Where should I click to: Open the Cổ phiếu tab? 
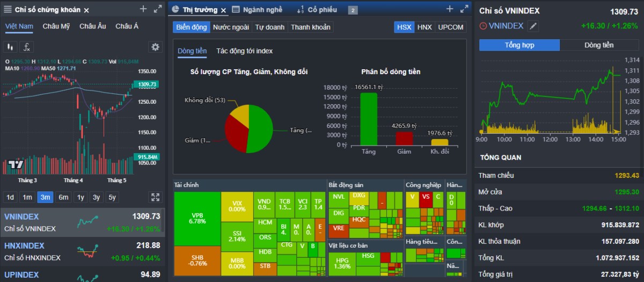tap(322, 10)
